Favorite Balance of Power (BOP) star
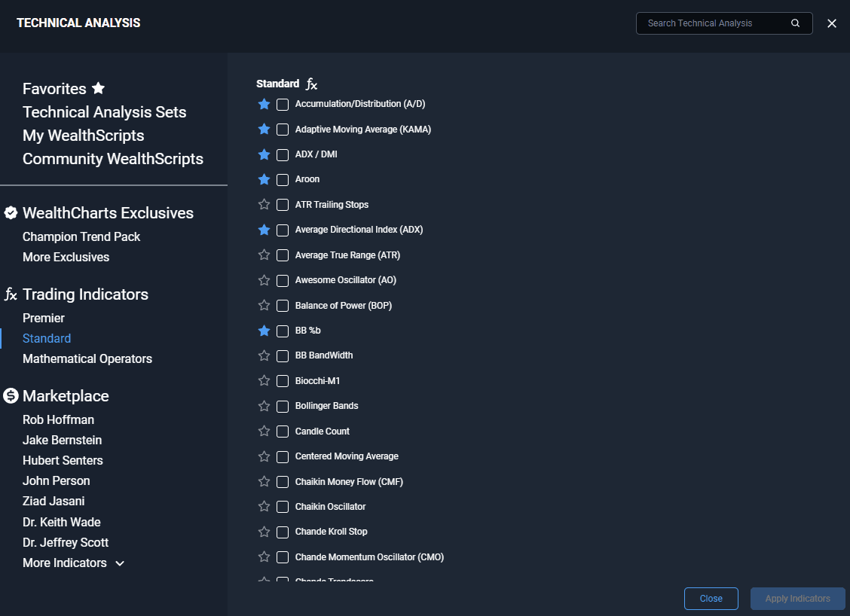Viewport: 850px width, 616px height. coord(264,305)
